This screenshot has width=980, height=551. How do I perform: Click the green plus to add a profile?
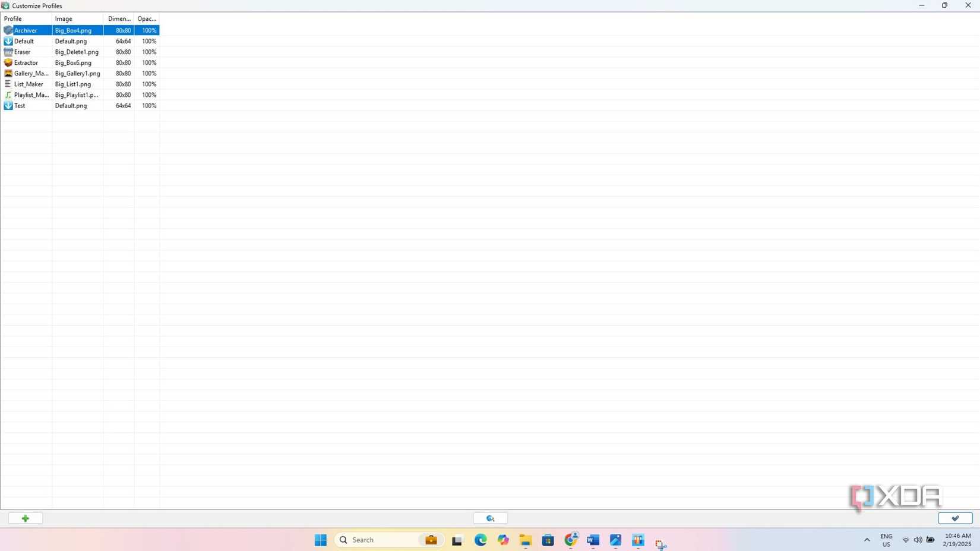[x=25, y=518]
